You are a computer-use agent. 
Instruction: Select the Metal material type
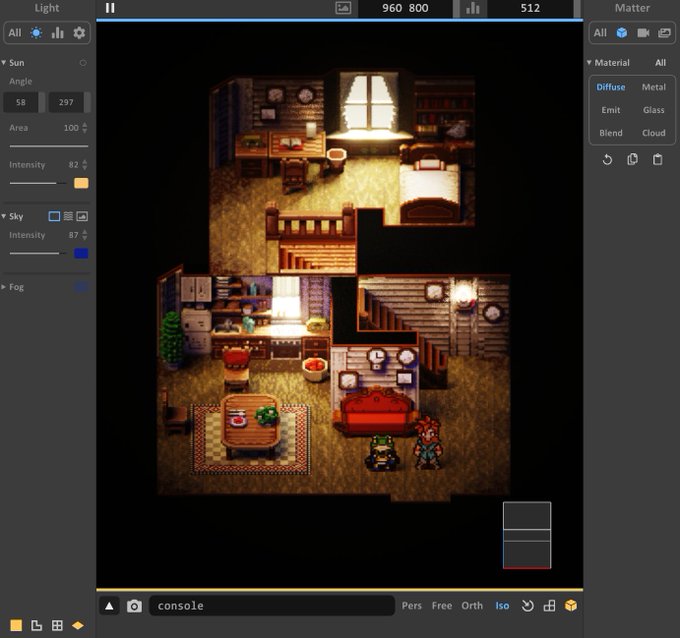(x=654, y=87)
